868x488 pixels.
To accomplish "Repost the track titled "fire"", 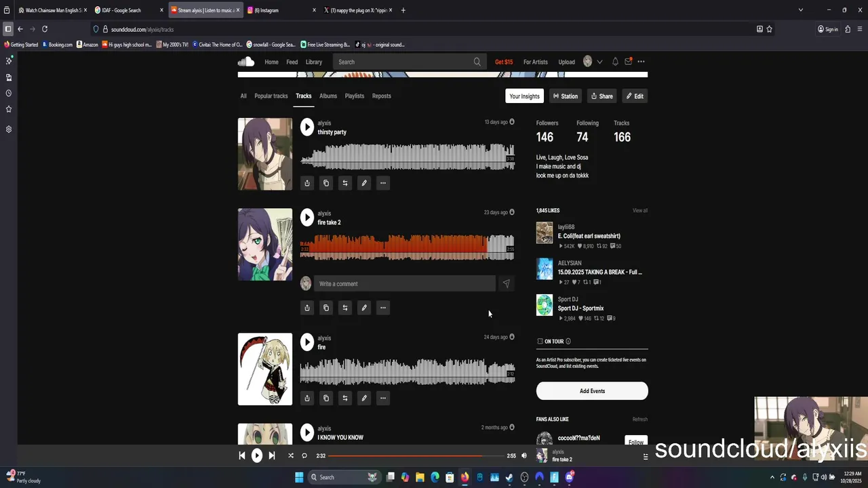I will (x=345, y=398).
